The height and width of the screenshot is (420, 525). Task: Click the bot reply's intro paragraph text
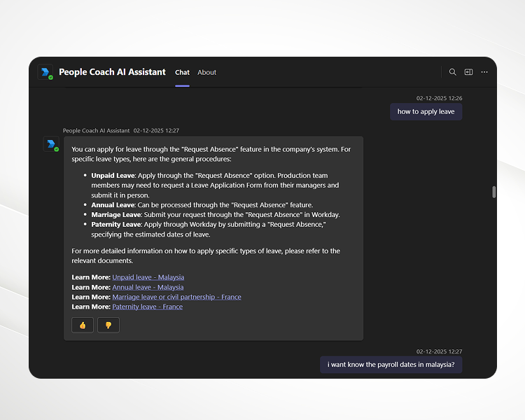click(211, 154)
